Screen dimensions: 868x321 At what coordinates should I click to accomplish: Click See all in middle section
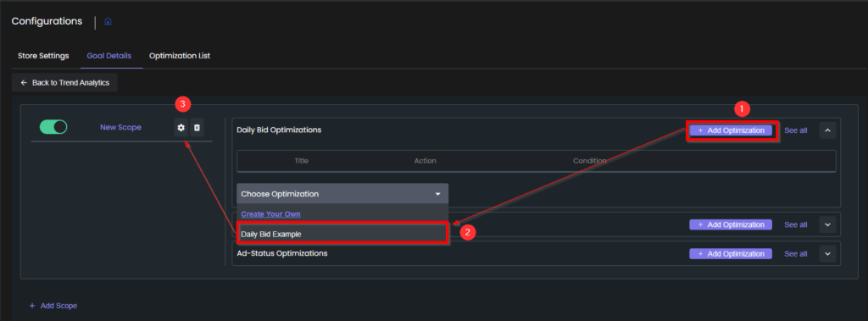(795, 224)
